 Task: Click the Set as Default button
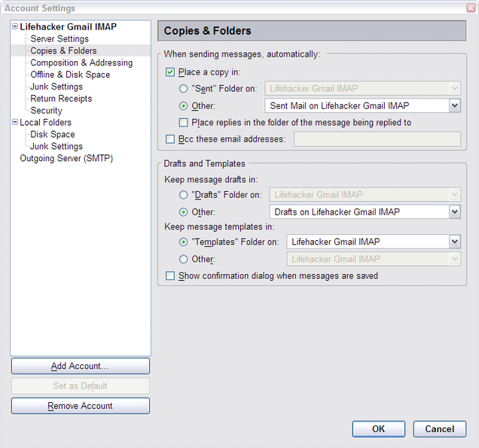(81, 386)
